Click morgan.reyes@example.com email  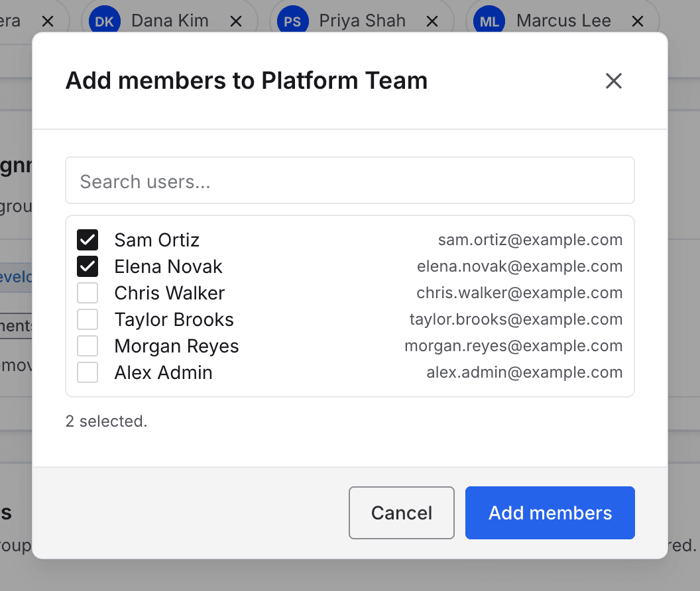pyautogui.click(x=513, y=345)
